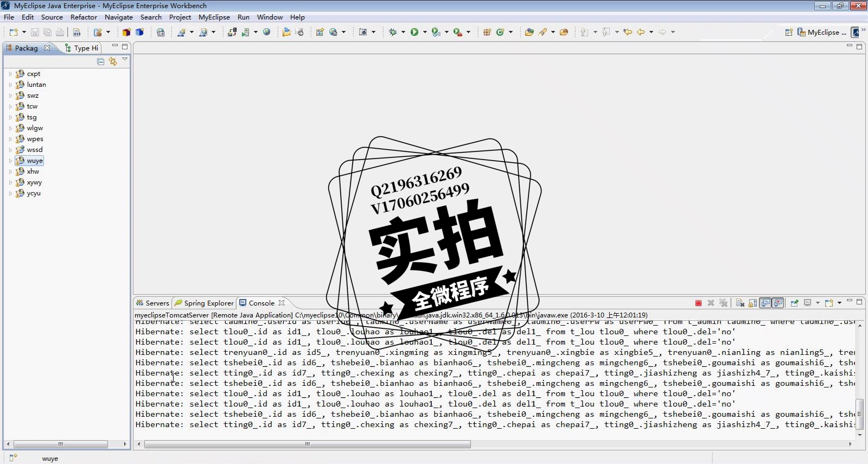Screen dimensions: 868x464
Task: Expand the swz project node
Action: click(x=10, y=96)
